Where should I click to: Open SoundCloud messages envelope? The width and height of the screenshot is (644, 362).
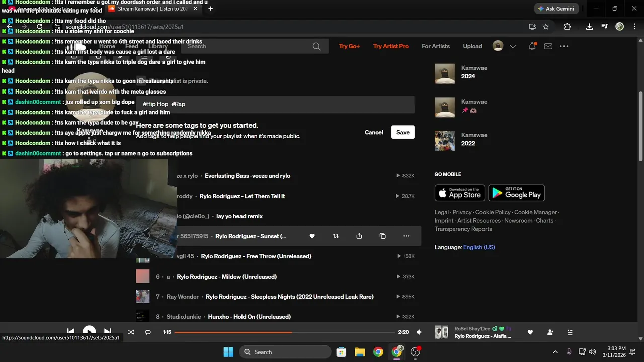point(548,46)
